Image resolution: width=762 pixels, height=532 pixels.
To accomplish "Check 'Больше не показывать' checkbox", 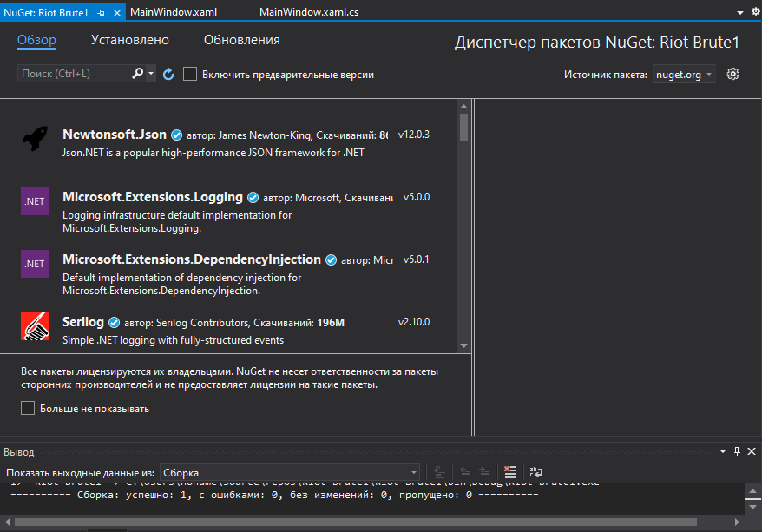I will [x=28, y=408].
